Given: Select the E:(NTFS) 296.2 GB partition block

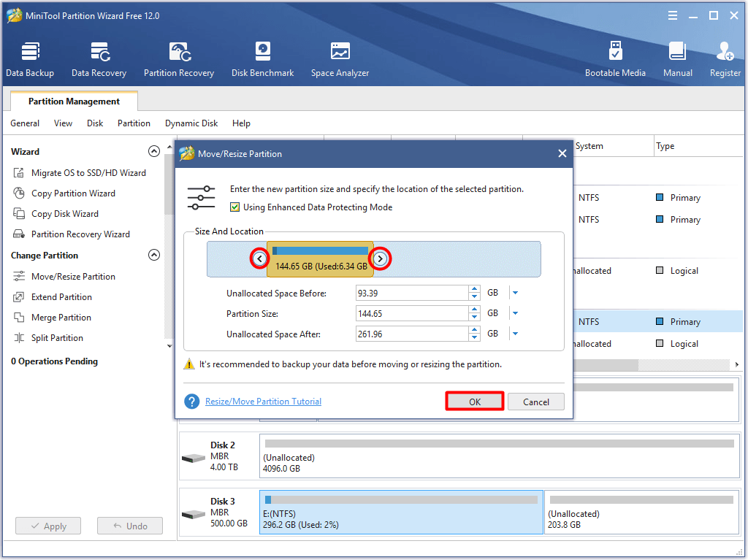Looking at the screenshot, I should click(x=401, y=513).
